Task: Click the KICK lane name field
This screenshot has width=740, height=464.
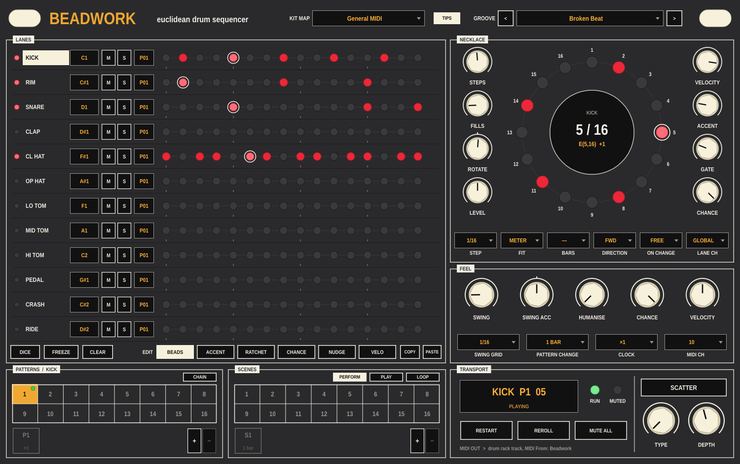Action: (46, 58)
